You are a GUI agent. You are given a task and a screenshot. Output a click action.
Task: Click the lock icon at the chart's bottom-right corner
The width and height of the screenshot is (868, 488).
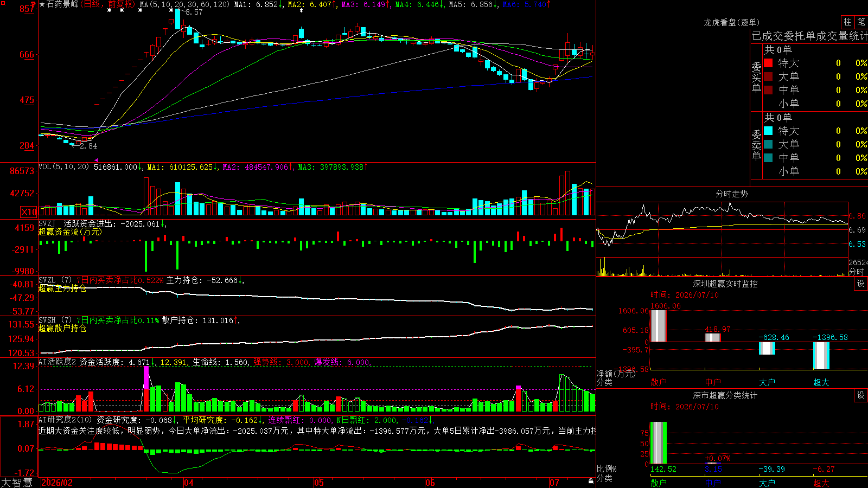tap(591, 481)
